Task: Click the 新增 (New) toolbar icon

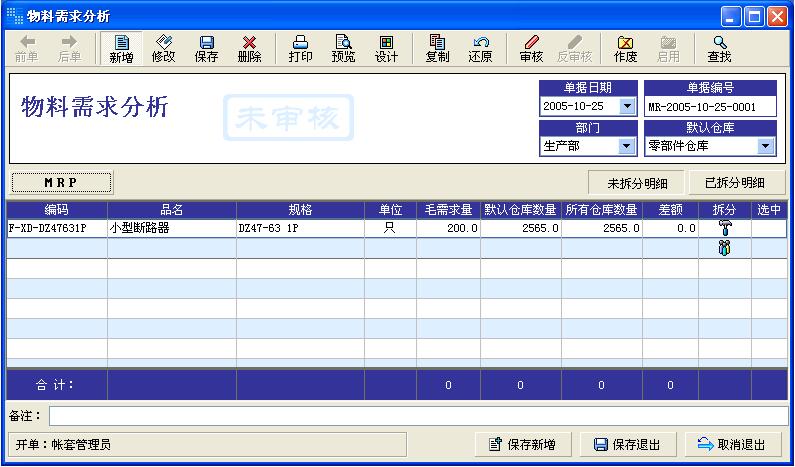Action: pos(122,48)
